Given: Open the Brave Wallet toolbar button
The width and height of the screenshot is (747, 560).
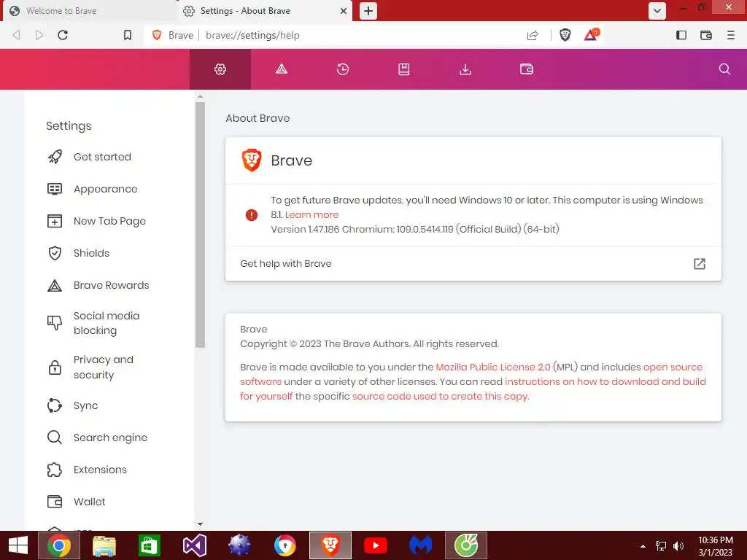Looking at the screenshot, I should (706, 35).
